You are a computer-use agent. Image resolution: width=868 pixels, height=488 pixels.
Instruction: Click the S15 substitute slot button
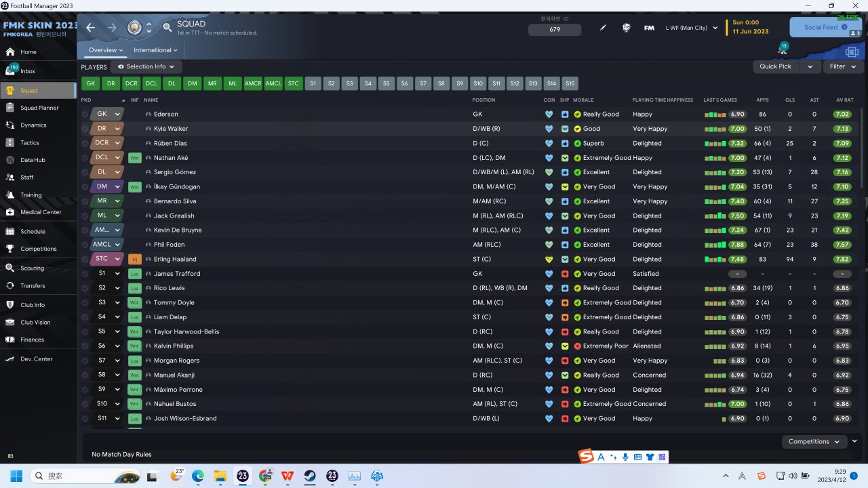(570, 83)
